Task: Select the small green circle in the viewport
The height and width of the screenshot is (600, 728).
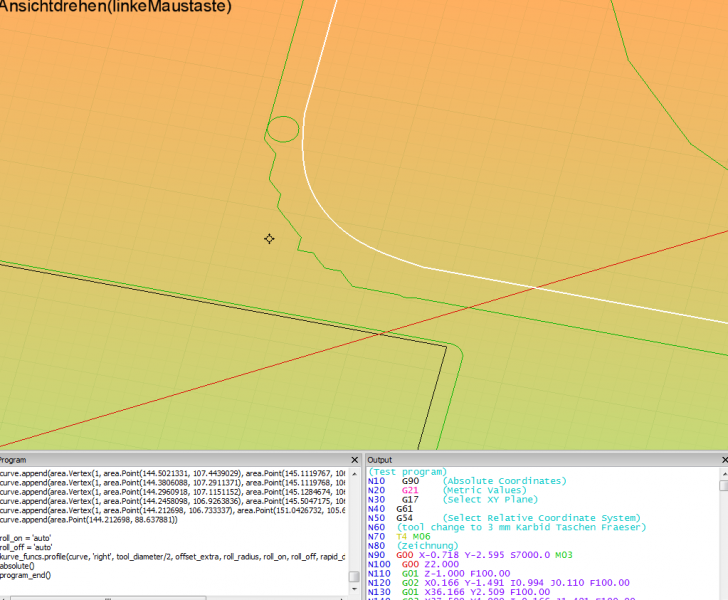Action: [283, 128]
